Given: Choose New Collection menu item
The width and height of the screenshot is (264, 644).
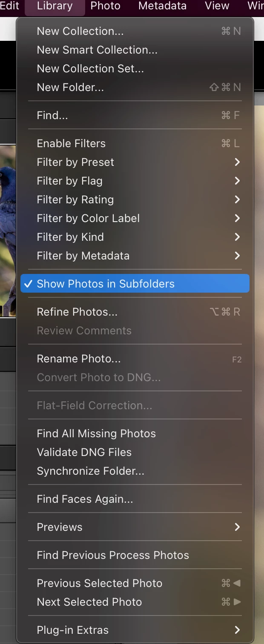Looking at the screenshot, I should click(x=135, y=31).
